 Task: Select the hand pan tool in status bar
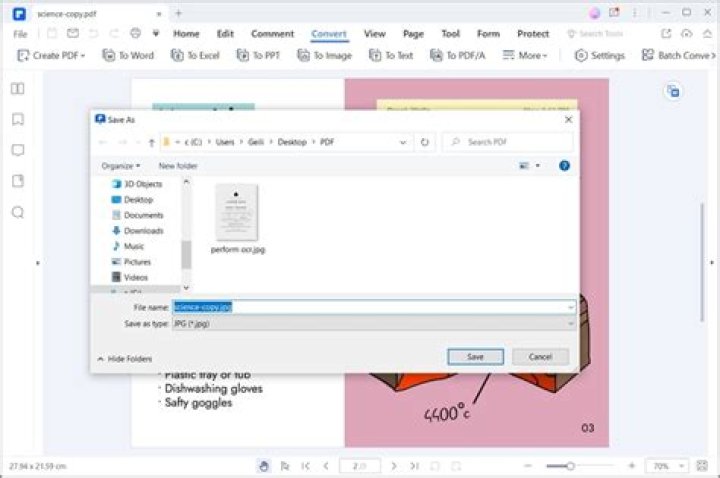click(x=264, y=466)
